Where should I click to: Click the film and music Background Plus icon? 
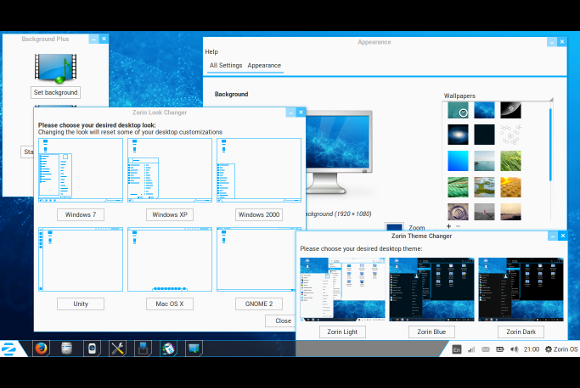click(55, 68)
